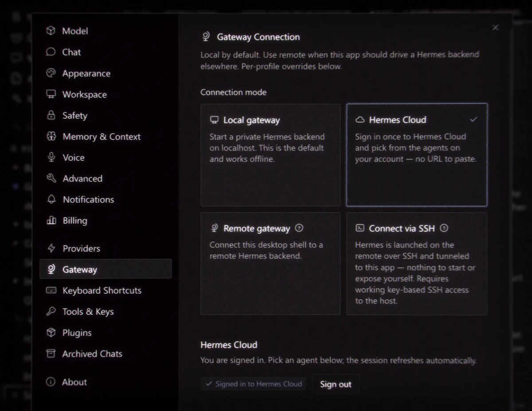
Task: Open the Chat settings section
Action: click(x=106, y=52)
